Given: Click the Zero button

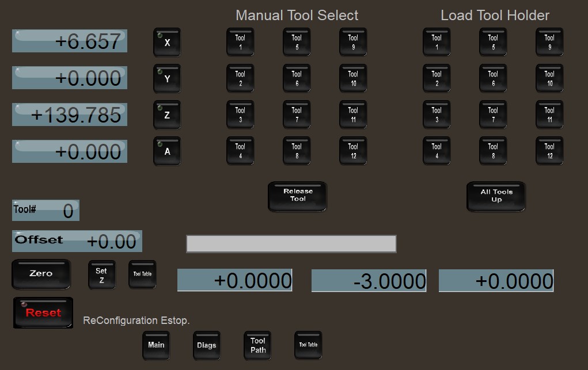Looking at the screenshot, I should coord(41,274).
